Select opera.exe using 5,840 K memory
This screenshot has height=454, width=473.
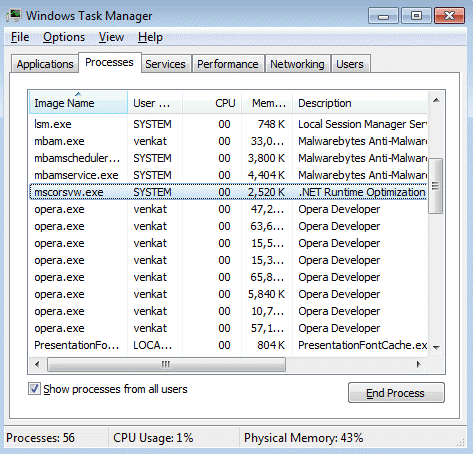[x=228, y=294]
